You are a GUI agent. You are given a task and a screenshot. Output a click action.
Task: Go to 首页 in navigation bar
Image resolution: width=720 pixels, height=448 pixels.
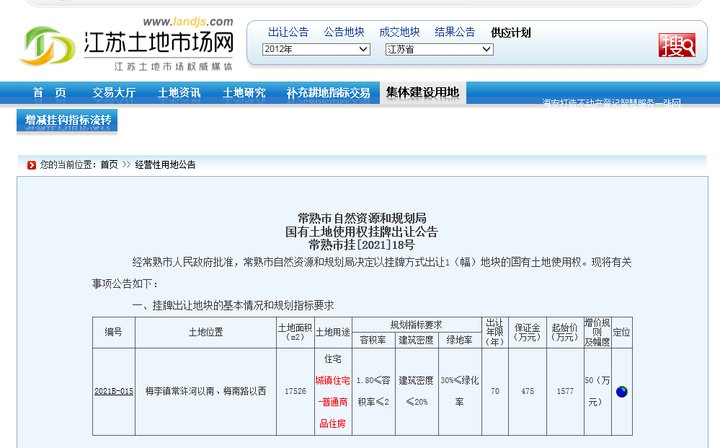coord(50,93)
